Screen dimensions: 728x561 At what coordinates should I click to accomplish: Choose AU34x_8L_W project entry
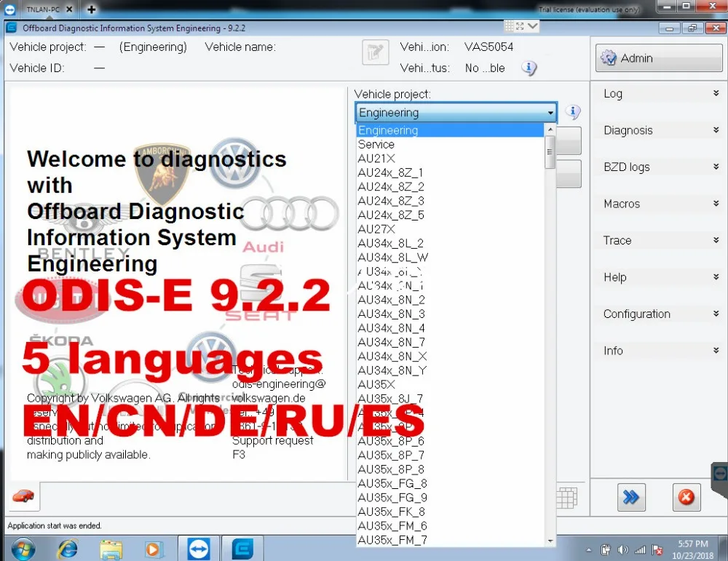pos(450,258)
